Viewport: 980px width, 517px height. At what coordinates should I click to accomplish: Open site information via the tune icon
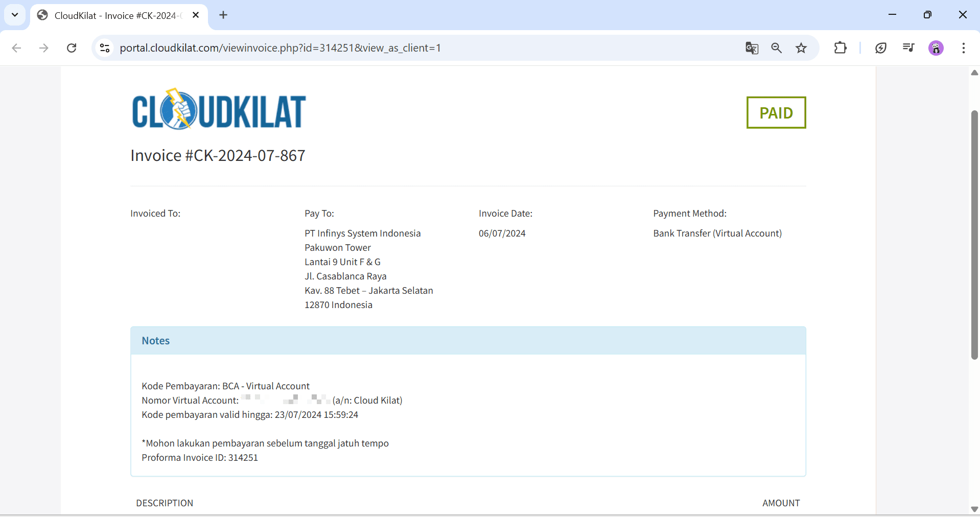click(x=104, y=48)
